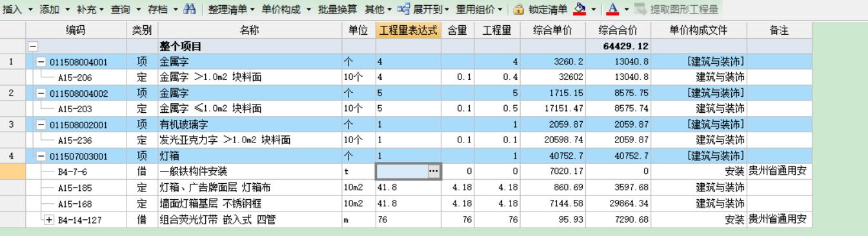The image size is (868, 236).
Task: Select tree row A15-203
Action: pyautogui.click(x=76, y=109)
